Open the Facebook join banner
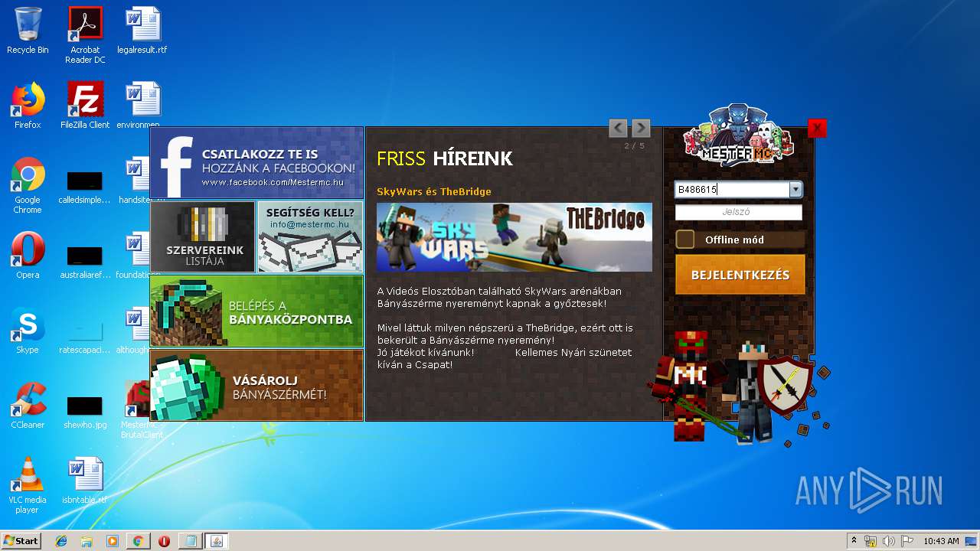The image size is (980, 551). pyautogui.click(x=256, y=163)
